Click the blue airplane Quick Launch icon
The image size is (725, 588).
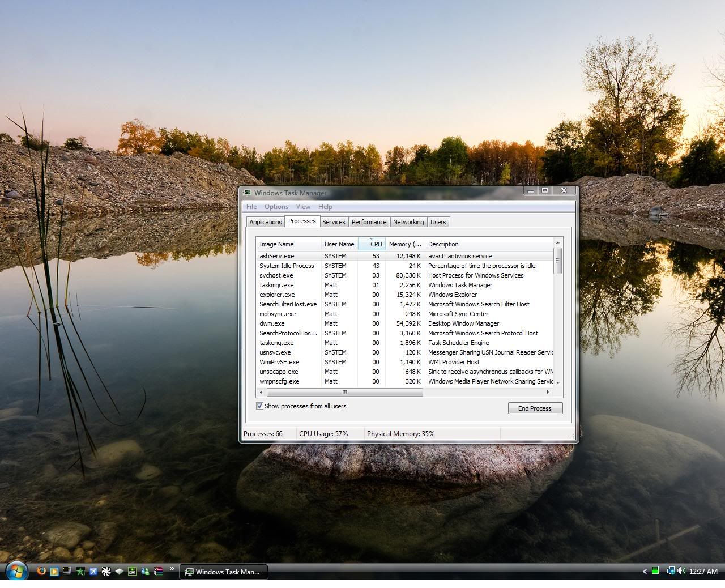pyautogui.click(x=93, y=571)
